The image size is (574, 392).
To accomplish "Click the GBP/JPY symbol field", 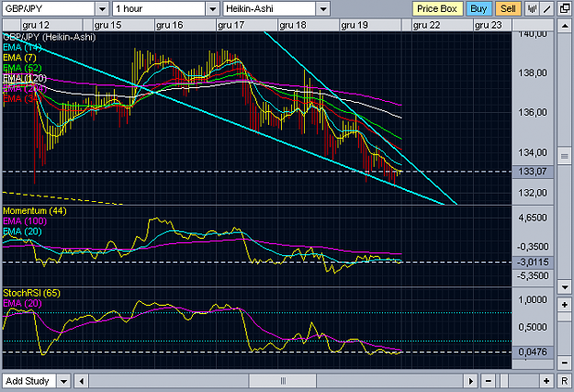I will pyautogui.click(x=49, y=9).
